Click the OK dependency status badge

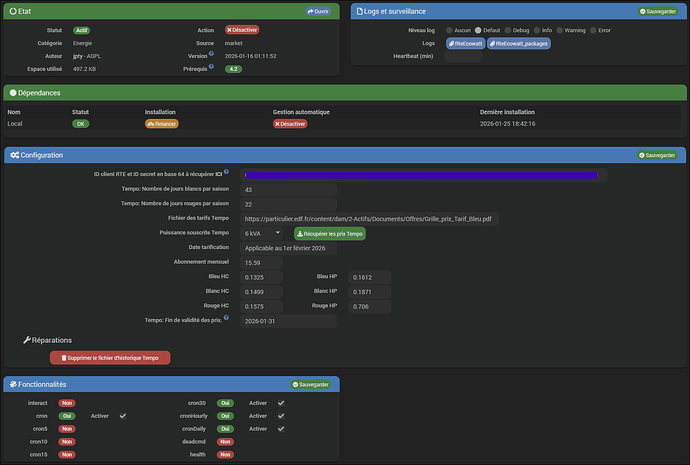pyautogui.click(x=81, y=124)
